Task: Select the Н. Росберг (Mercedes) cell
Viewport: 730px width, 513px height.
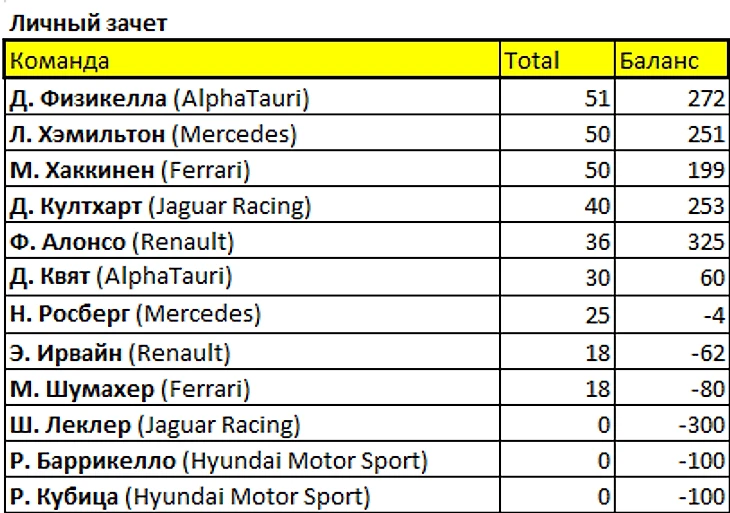Action: 252,314
